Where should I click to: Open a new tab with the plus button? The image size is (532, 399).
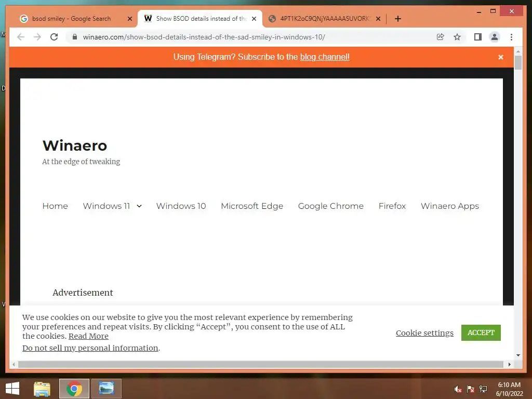click(x=398, y=19)
